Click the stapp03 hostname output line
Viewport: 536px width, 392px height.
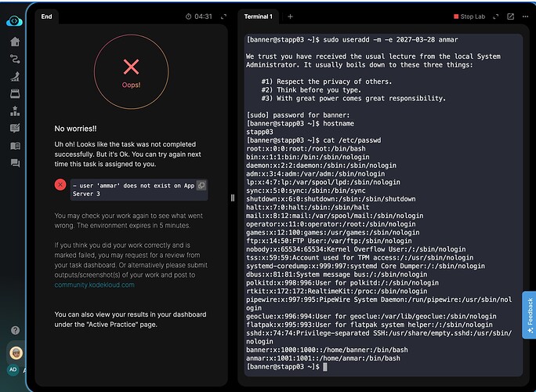tap(259, 132)
